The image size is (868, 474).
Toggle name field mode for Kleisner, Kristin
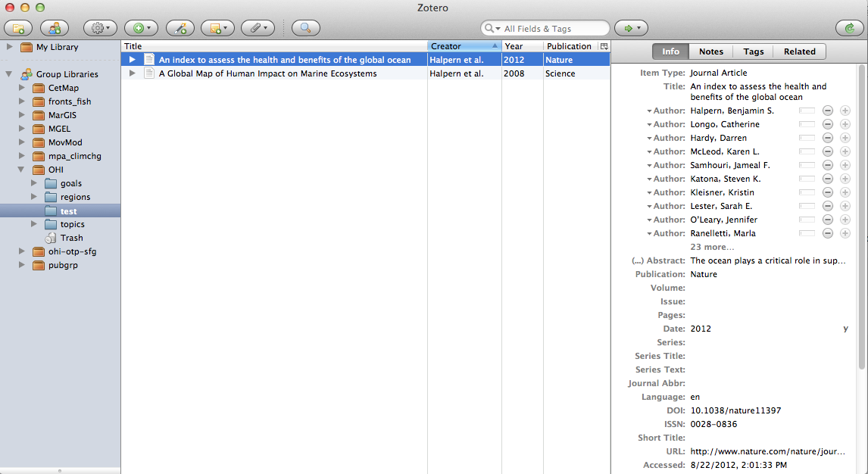pyautogui.click(x=807, y=192)
